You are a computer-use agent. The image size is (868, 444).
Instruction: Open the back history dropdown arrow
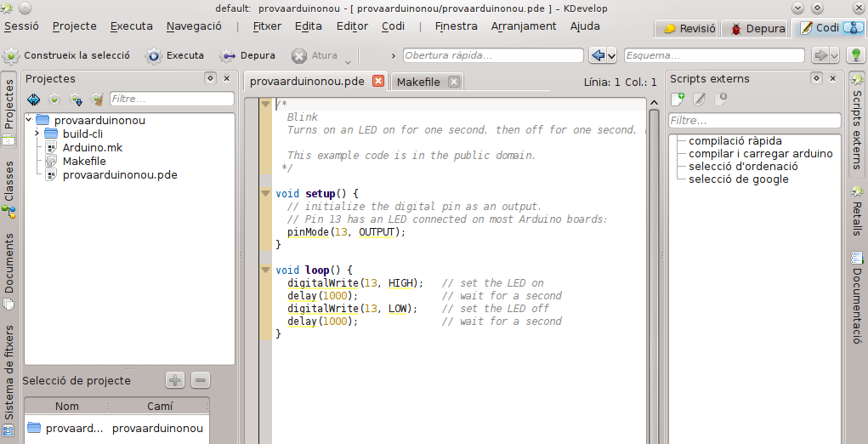click(612, 55)
